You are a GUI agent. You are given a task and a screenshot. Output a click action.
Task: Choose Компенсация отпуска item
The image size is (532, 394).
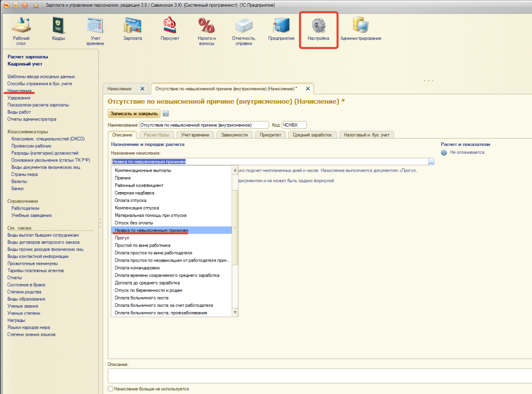pyautogui.click(x=171, y=208)
